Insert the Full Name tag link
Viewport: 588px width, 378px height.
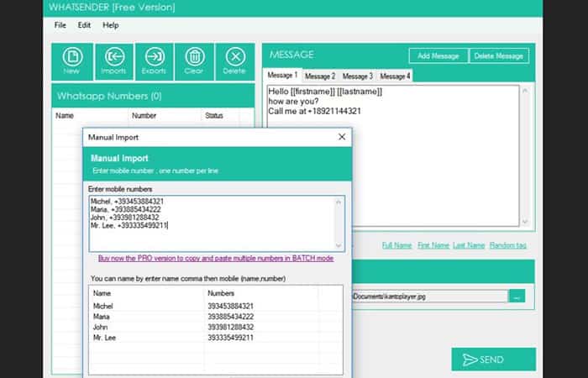396,245
